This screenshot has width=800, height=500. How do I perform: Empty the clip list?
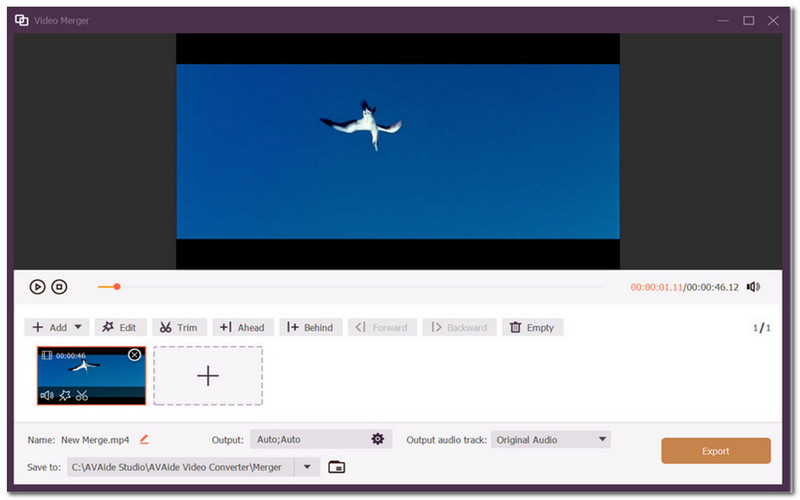tap(532, 327)
